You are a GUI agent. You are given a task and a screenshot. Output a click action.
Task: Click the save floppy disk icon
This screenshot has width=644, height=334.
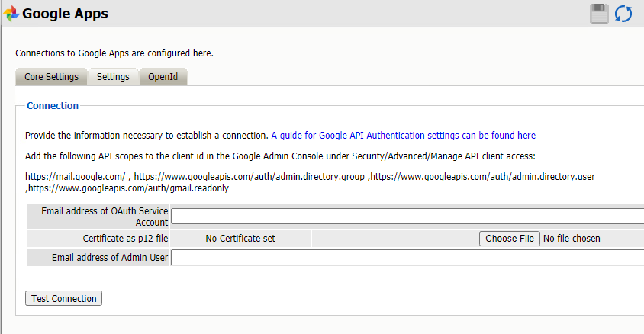[x=600, y=14]
